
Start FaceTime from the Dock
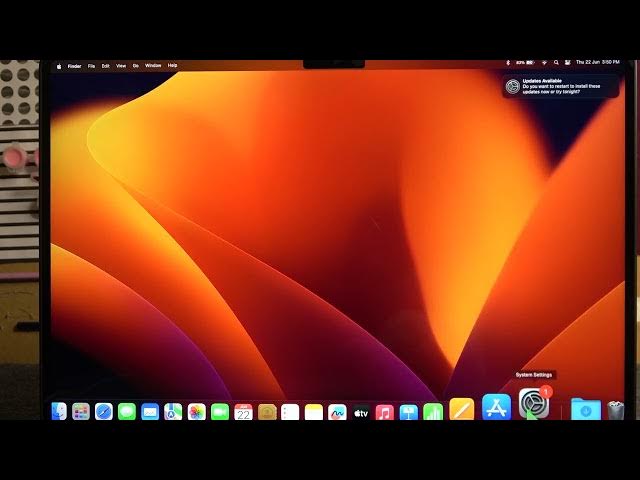pyautogui.click(x=220, y=411)
